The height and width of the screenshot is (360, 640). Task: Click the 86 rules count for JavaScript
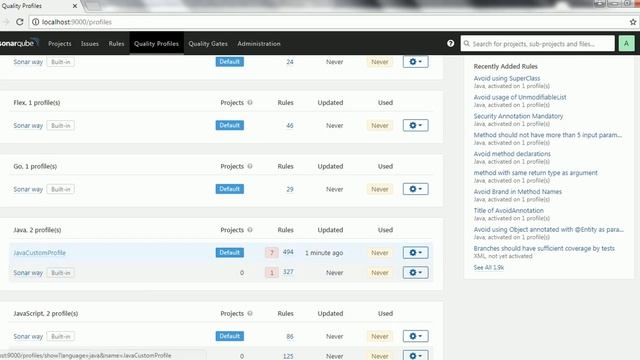click(x=290, y=336)
